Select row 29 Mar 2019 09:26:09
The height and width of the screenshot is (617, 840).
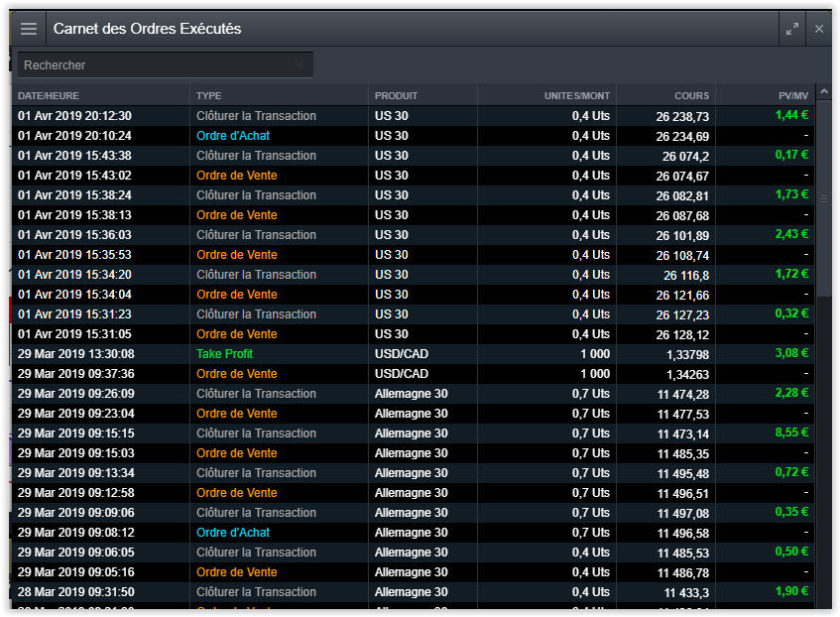[x=413, y=394]
